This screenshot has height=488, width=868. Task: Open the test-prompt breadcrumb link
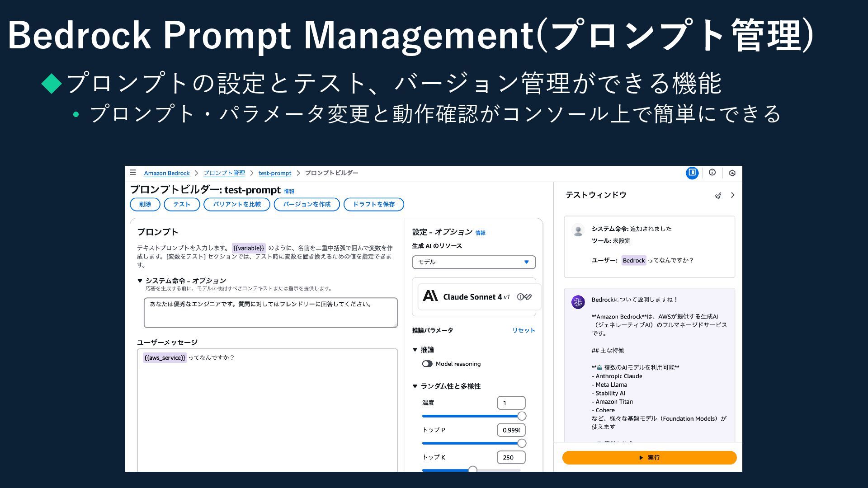click(x=275, y=173)
